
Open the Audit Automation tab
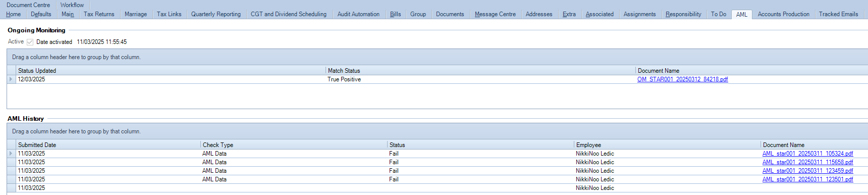coord(358,14)
